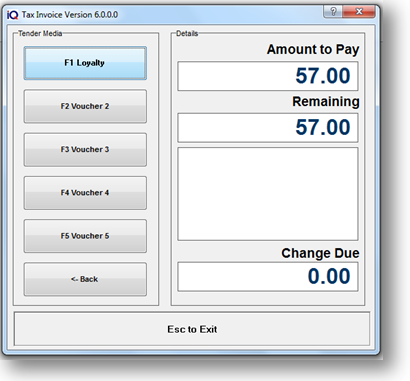Viewport: 410px width, 381px height.
Task: Click the Esc to Exit button
Action: click(192, 329)
